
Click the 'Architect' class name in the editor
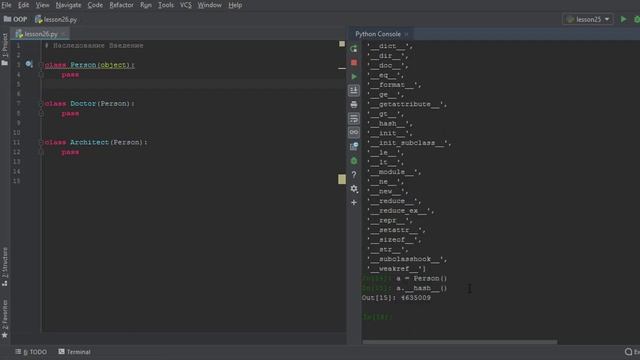pyautogui.click(x=89, y=142)
